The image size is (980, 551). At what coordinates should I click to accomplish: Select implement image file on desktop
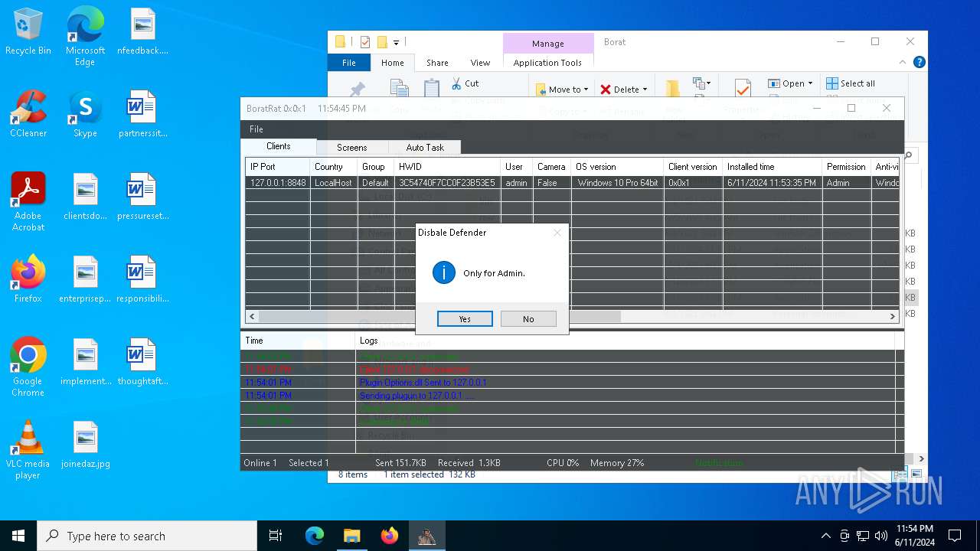pos(85,363)
